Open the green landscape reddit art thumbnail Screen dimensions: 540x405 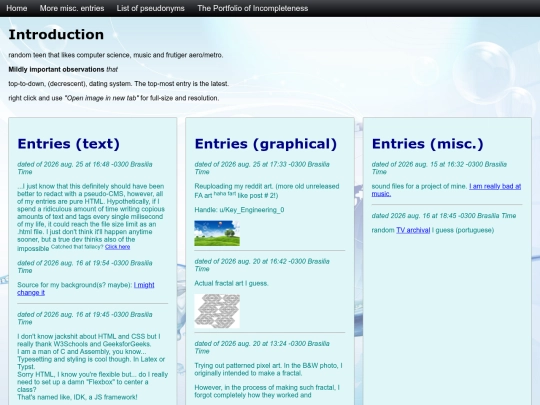tap(217, 233)
